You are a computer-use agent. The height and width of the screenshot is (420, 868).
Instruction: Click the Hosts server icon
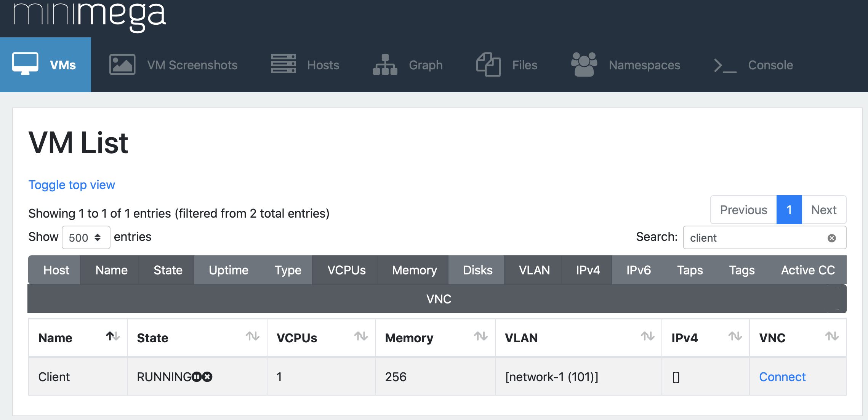[x=283, y=64]
